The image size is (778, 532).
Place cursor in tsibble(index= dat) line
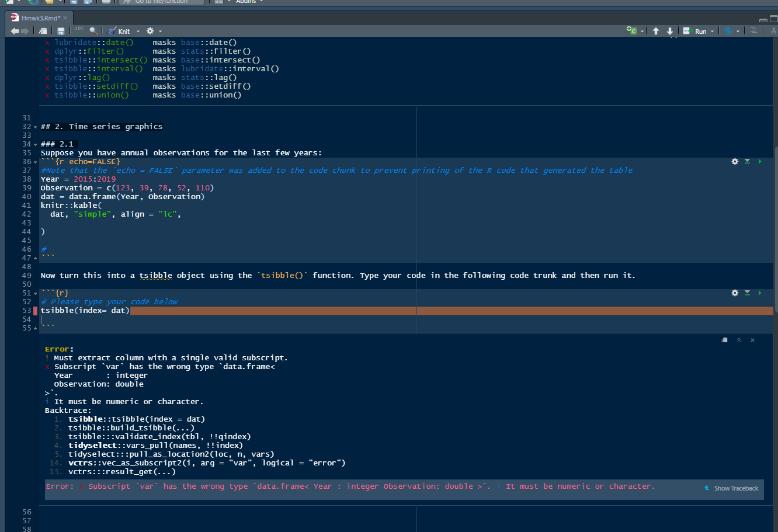pos(85,311)
